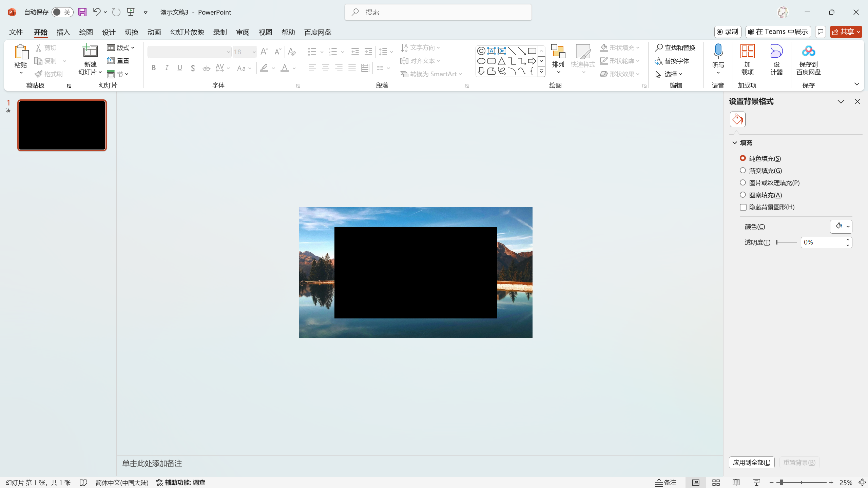Click fit slide to window icon
This screenshot has width=868, height=488.
[x=862, y=482]
